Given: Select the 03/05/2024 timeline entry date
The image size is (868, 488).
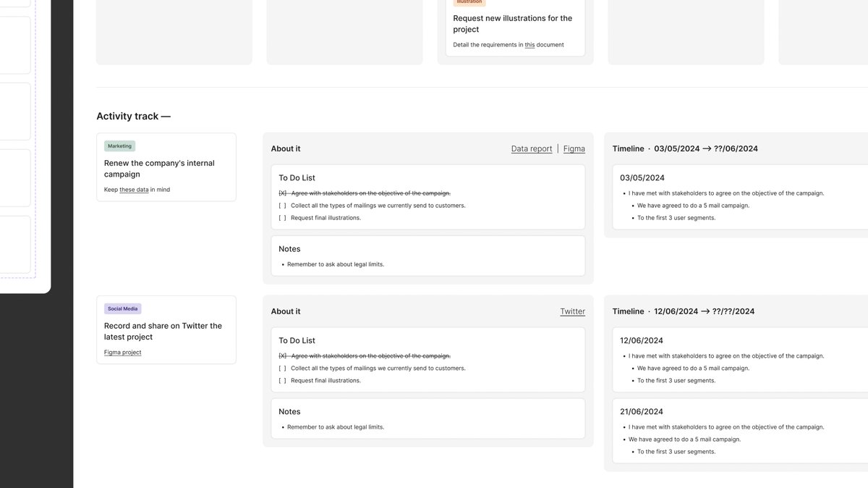Looking at the screenshot, I should click(642, 177).
